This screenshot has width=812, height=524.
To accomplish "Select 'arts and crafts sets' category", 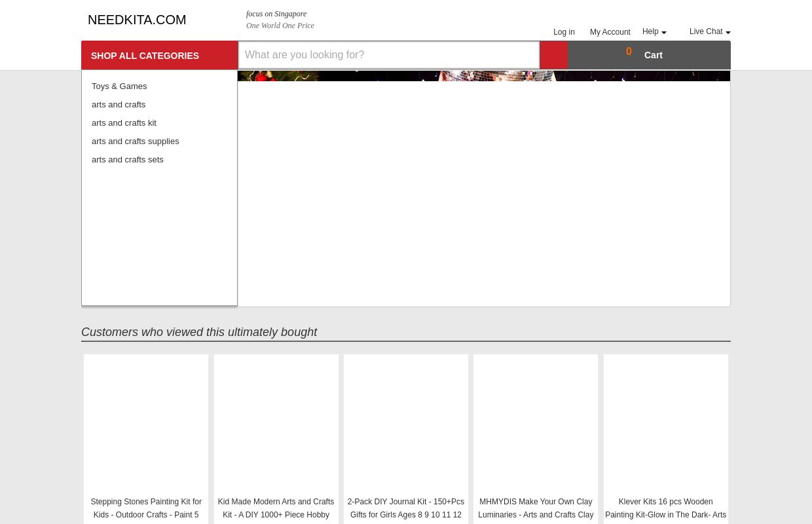I will [x=128, y=159].
